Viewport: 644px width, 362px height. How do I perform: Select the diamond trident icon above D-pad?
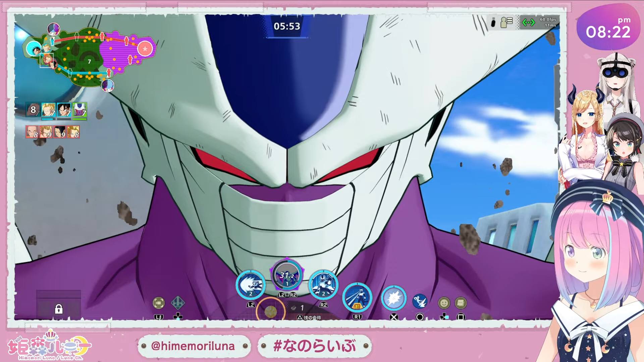point(178,303)
